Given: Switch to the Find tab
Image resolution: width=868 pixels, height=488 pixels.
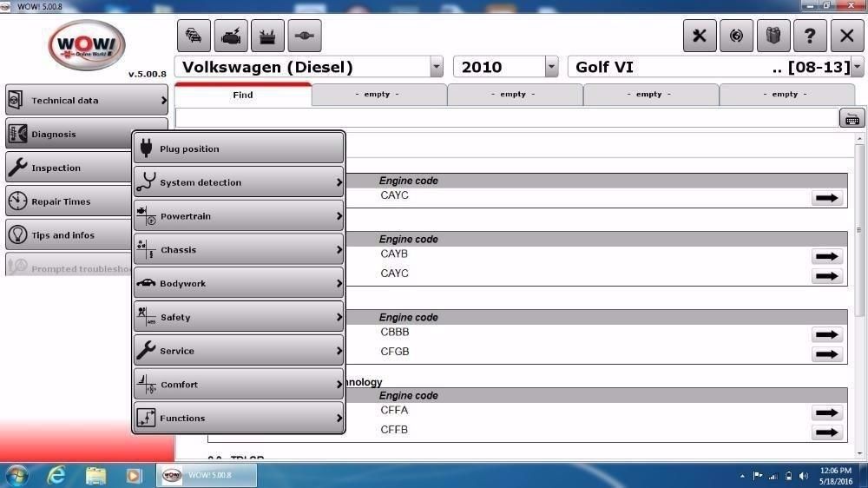Looking at the screenshot, I should [243, 95].
